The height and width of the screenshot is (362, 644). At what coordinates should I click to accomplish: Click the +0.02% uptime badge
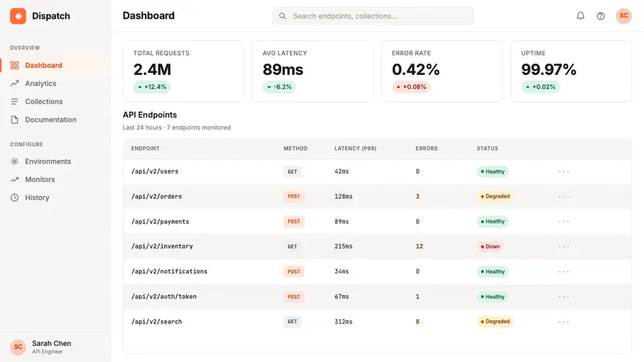[540, 87]
